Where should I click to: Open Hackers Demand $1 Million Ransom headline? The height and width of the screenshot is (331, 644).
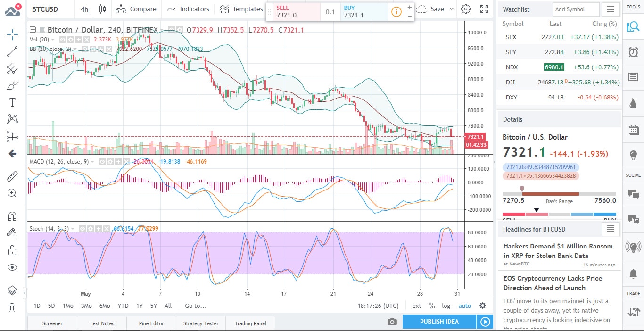point(558,251)
